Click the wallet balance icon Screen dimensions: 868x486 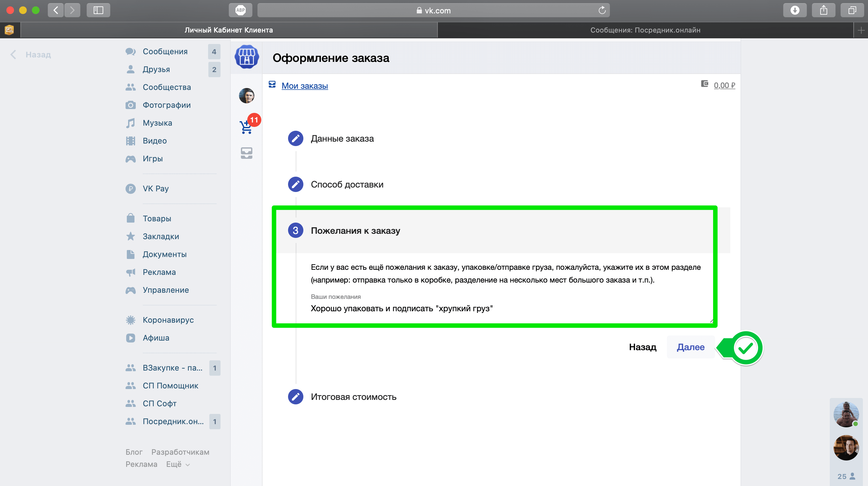pos(704,84)
